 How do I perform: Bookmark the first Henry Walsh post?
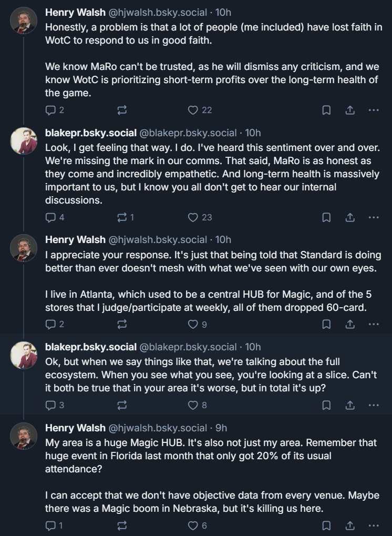coord(326,110)
